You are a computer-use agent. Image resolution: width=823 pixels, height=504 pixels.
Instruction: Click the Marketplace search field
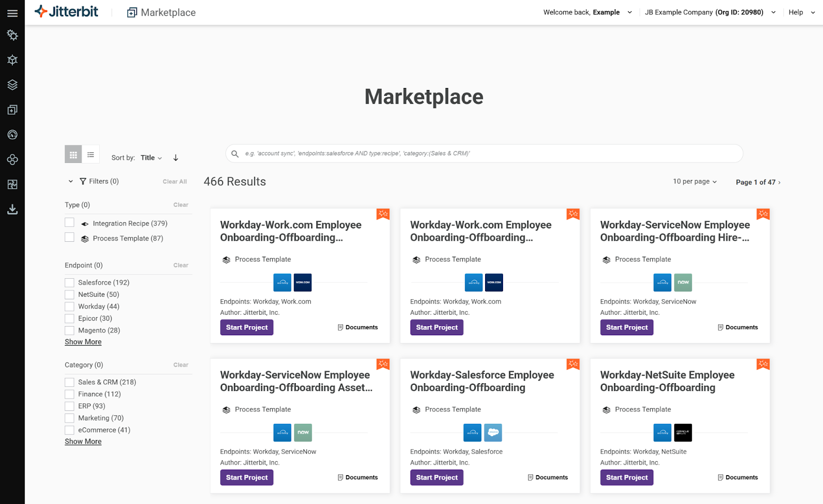click(484, 154)
